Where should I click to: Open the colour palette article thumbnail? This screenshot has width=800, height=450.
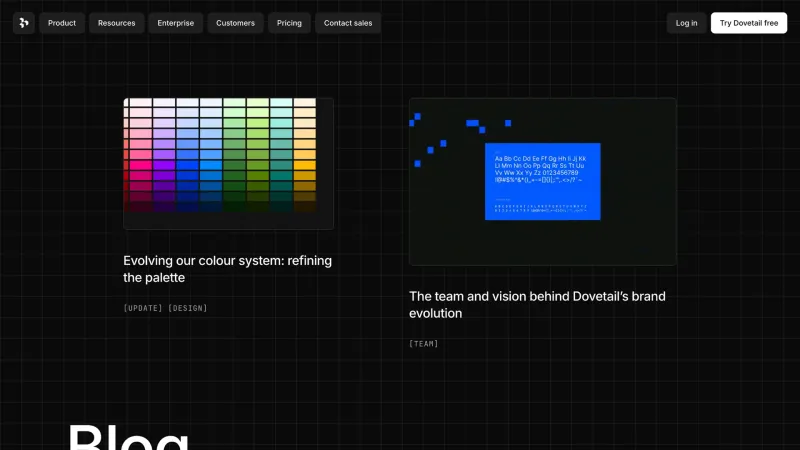point(229,164)
